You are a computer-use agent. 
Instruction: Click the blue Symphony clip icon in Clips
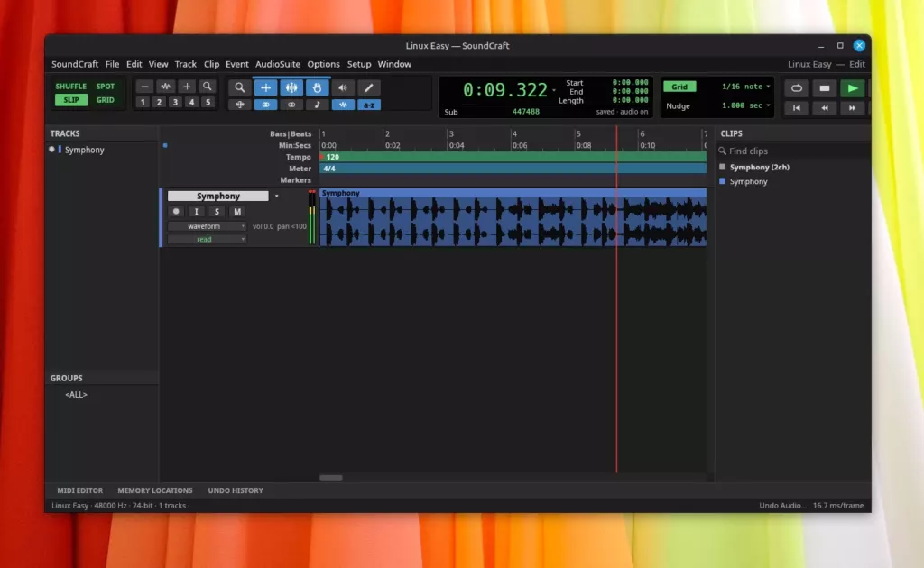723,181
